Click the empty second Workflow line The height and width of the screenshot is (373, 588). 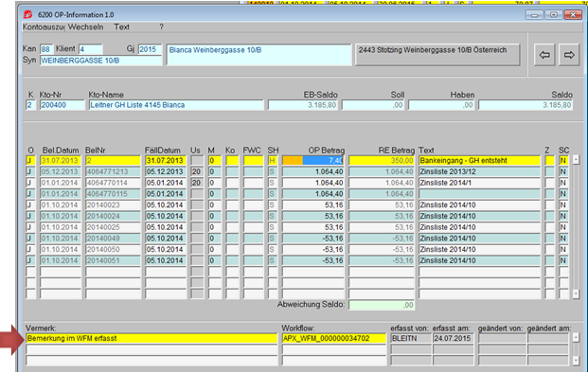pyautogui.click(x=333, y=349)
